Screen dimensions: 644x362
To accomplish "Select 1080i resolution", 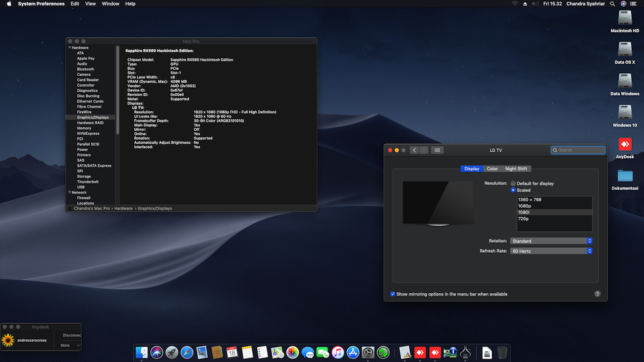I will tap(554, 213).
